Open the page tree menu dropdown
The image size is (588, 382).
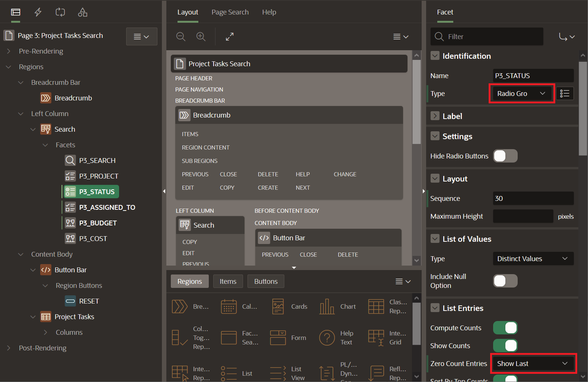[x=141, y=36]
